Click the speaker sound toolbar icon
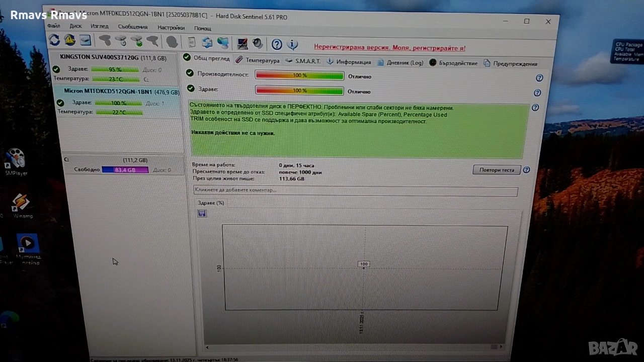Image resolution: width=644 pixels, height=362 pixels. pyautogui.click(x=258, y=44)
